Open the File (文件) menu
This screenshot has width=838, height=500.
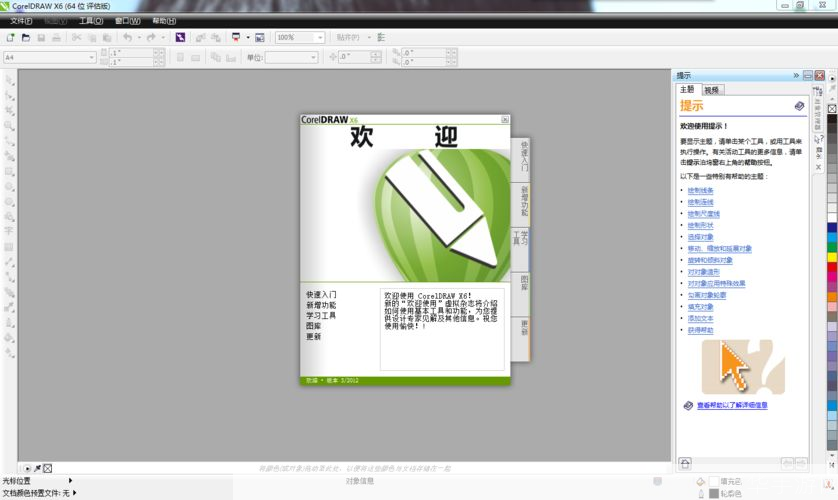(x=21, y=21)
